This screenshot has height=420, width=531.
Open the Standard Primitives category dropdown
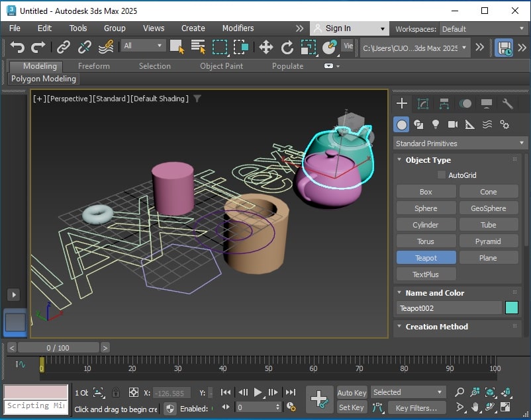coord(459,144)
